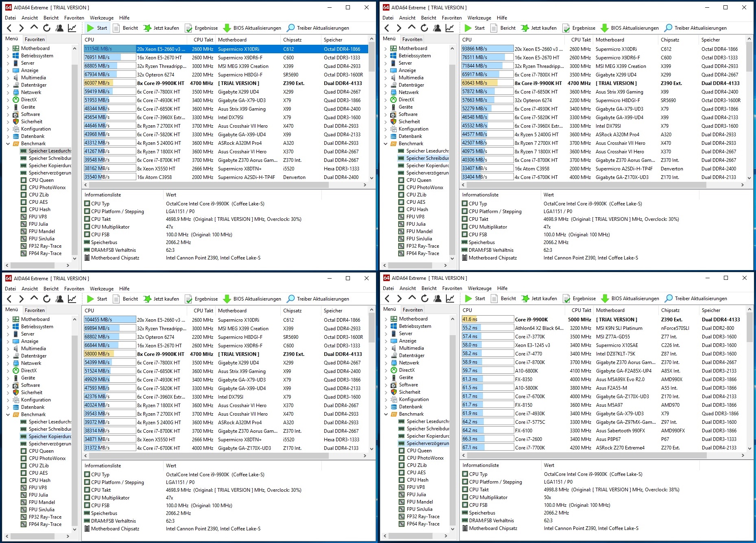Click the back arrow in bottom-right window toolbar
The image size is (756, 543).
point(387,298)
